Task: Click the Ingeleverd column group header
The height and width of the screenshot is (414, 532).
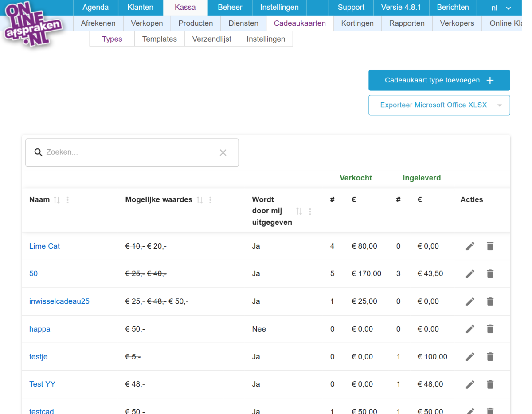Action: coord(422,178)
